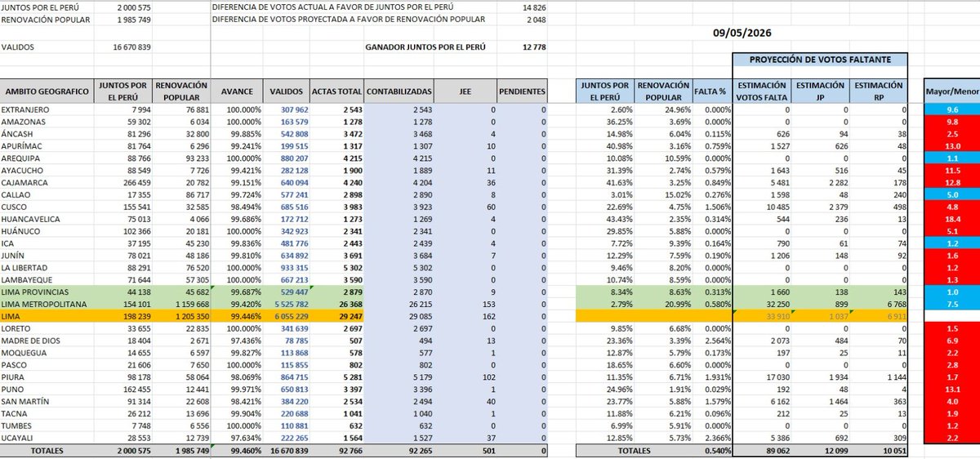Select the GANADOR JUNTOS POR EL PERÚ label
This screenshot has height=459, width=980.
click(425, 47)
